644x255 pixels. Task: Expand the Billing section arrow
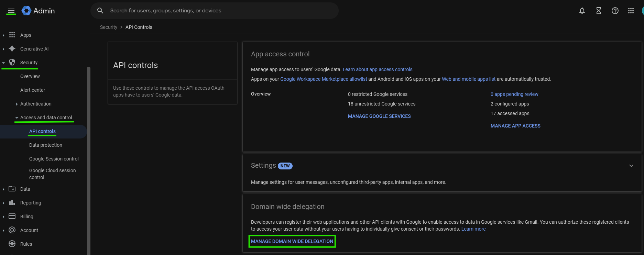[x=3, y=217]
